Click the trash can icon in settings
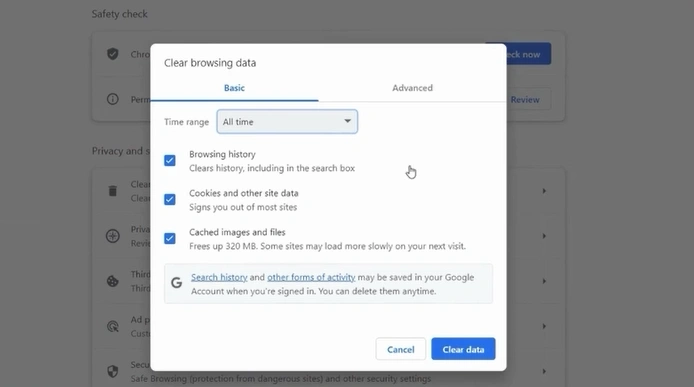The image size is (694, 387). pos(113,191)
